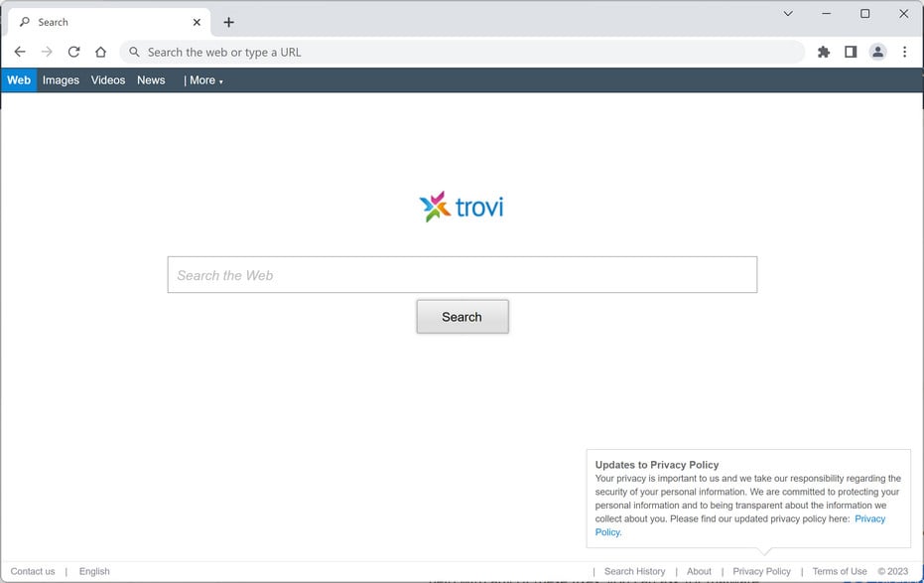Click the magnifier icon in address bar
This screenshot has height=583, width=924.
click(x=134, y=52)
